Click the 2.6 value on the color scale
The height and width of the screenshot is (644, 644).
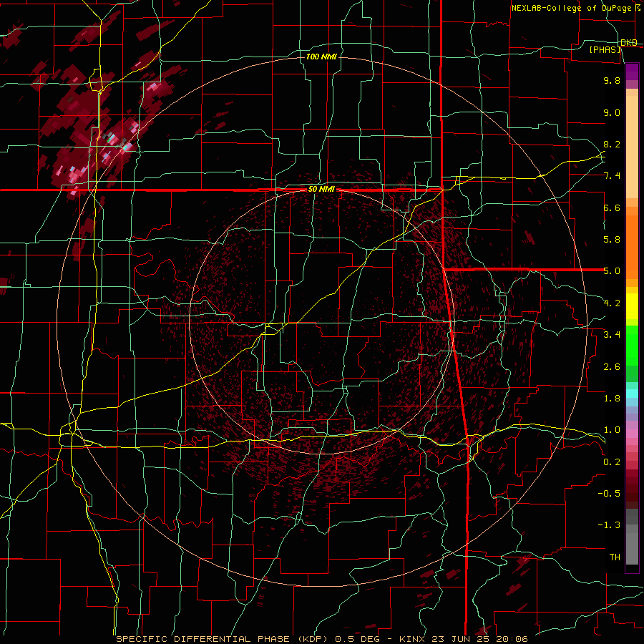[612, 367]
